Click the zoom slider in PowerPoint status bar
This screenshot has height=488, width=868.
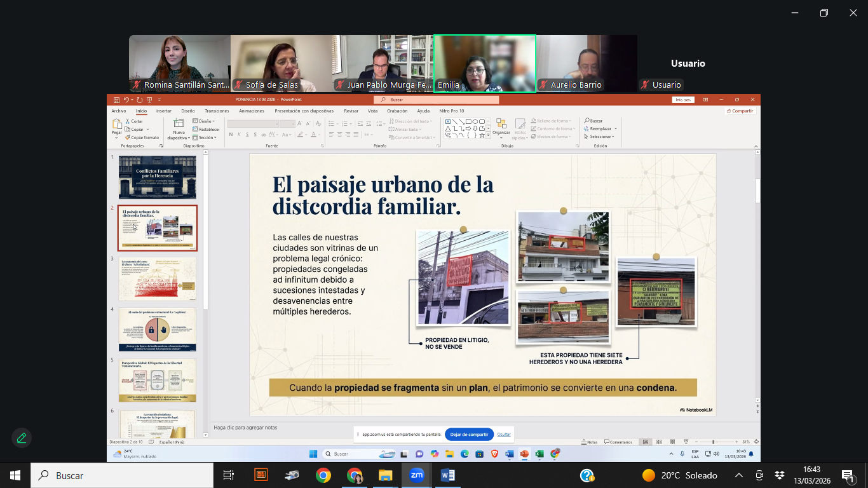coord(714,442)
